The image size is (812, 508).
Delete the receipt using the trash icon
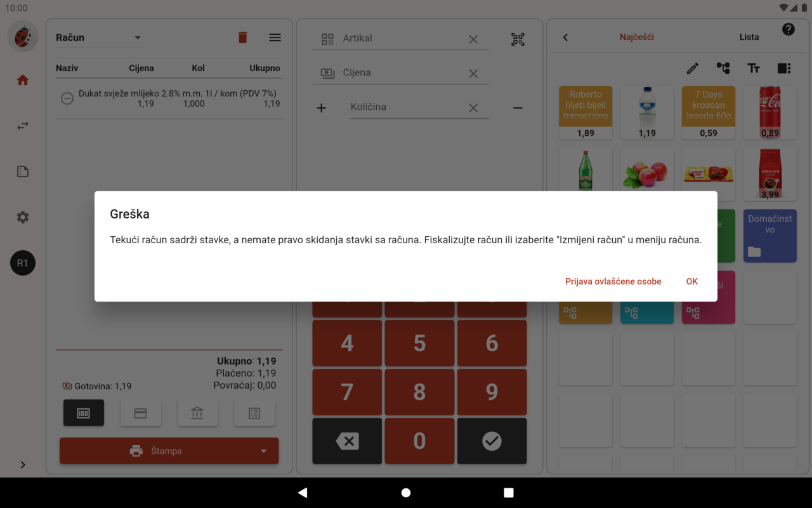pyautogui.click(x=242, y=37)
